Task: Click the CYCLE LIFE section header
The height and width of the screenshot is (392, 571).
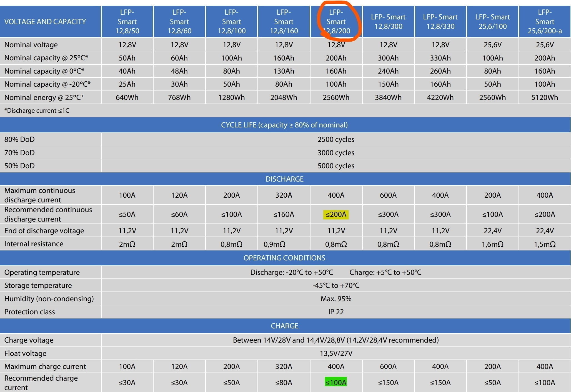Action: [284, 125]
